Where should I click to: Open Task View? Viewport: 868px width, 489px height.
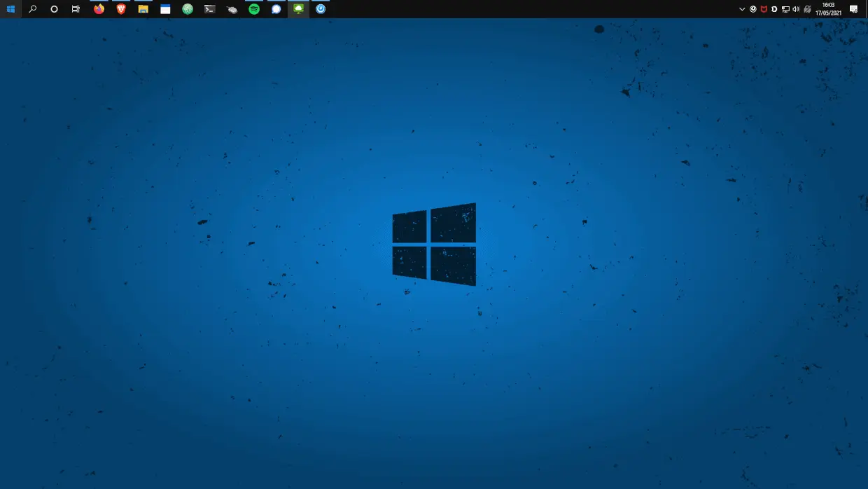(76, 9)
